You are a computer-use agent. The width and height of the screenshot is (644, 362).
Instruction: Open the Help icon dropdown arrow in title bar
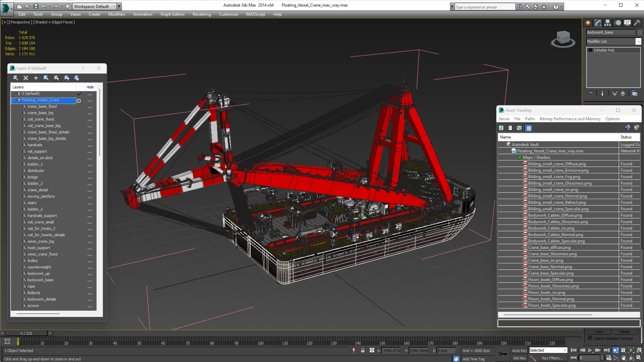[x=562, y=7]
